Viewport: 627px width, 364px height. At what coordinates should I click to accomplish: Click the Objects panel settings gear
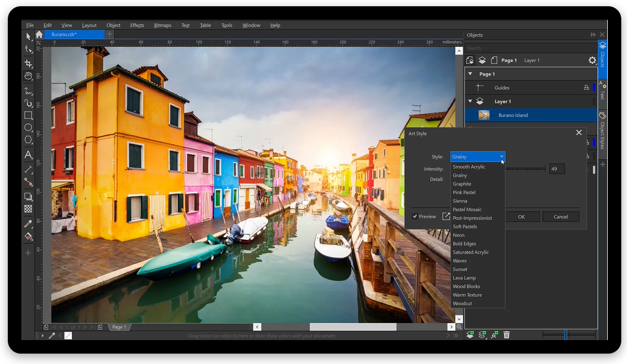coord(592,60)
